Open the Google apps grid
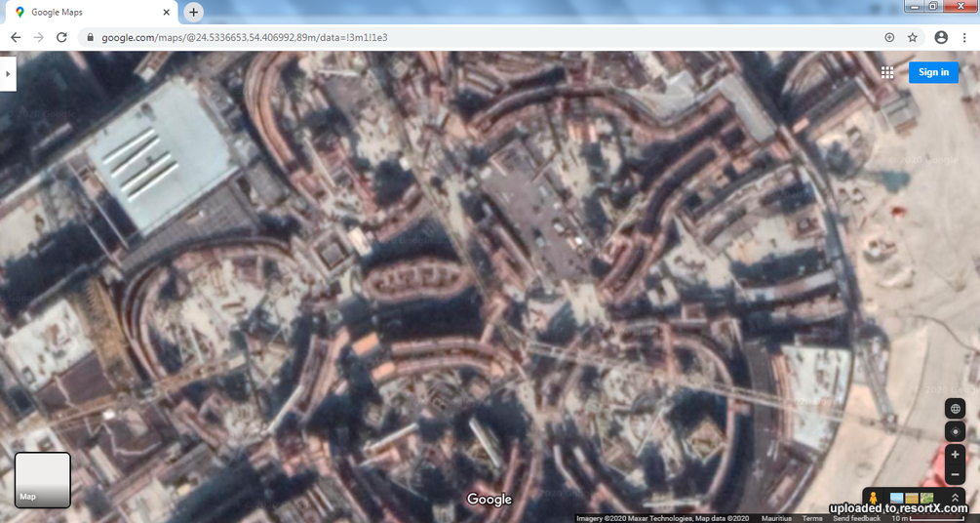 886,72
